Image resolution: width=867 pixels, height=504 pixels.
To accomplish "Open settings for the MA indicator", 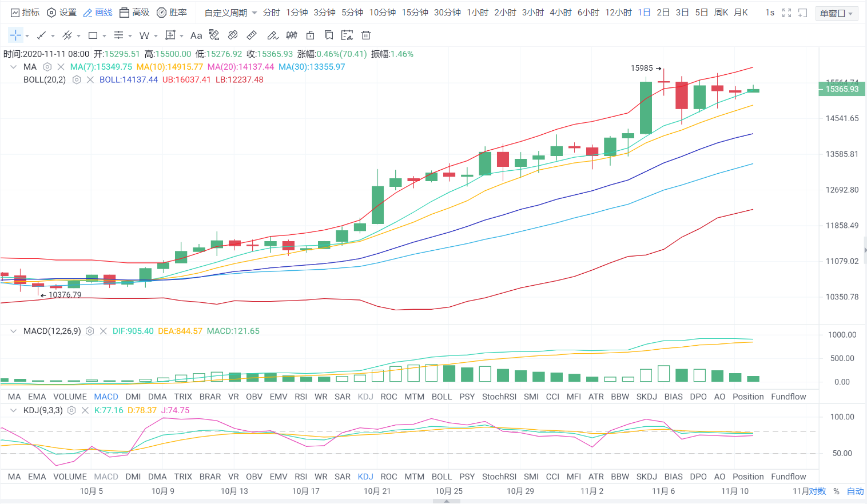I will pos(47,67).
